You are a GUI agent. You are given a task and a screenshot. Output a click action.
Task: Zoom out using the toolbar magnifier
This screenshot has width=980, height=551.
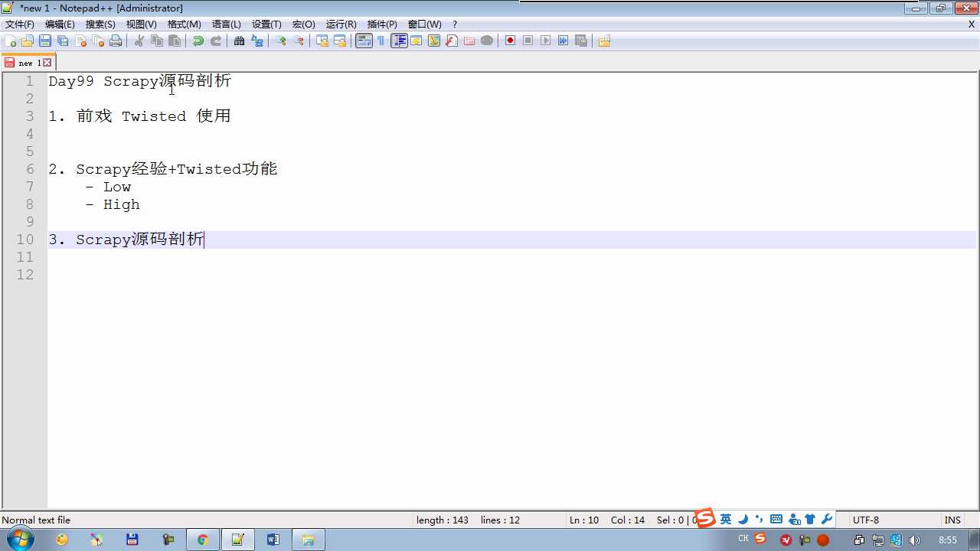(x=298, y=41)
